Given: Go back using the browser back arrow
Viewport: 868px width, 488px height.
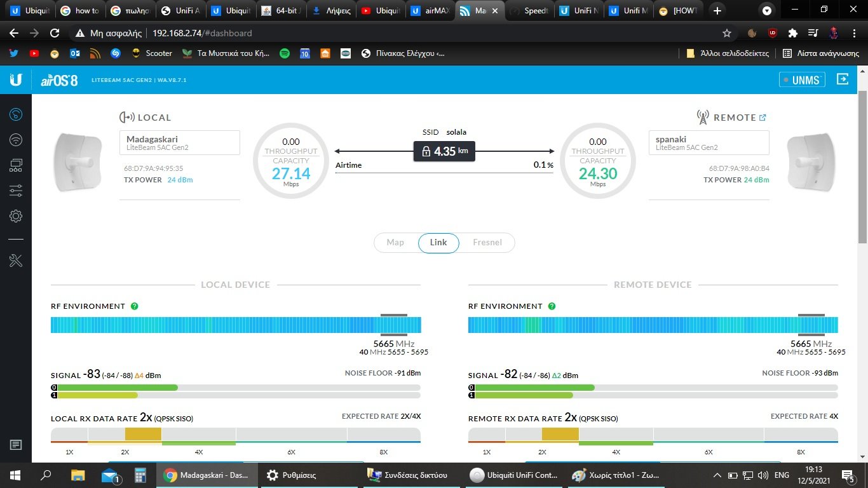Looking at the screenshot, I should pyautogui.click(x=14, y=33).
